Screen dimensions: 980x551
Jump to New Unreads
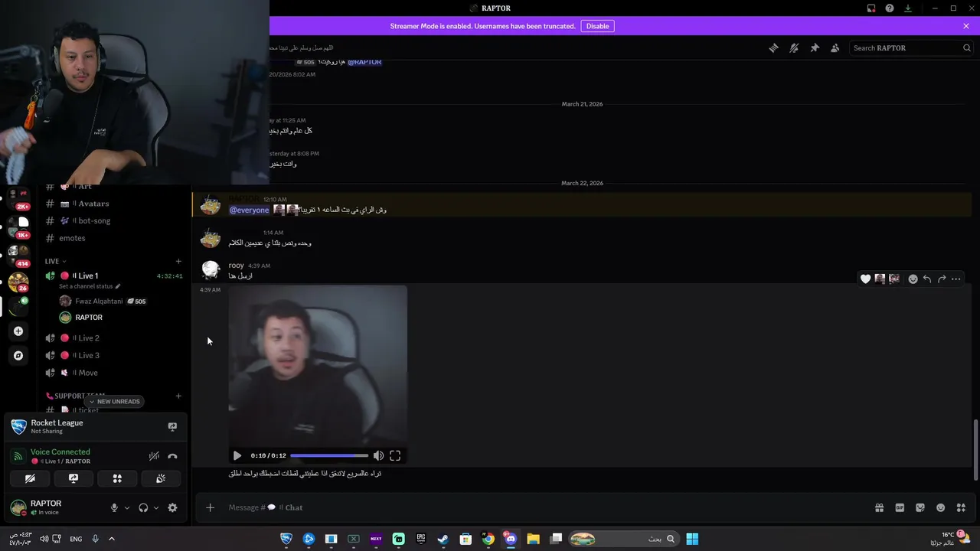click(x=114, y=401)
